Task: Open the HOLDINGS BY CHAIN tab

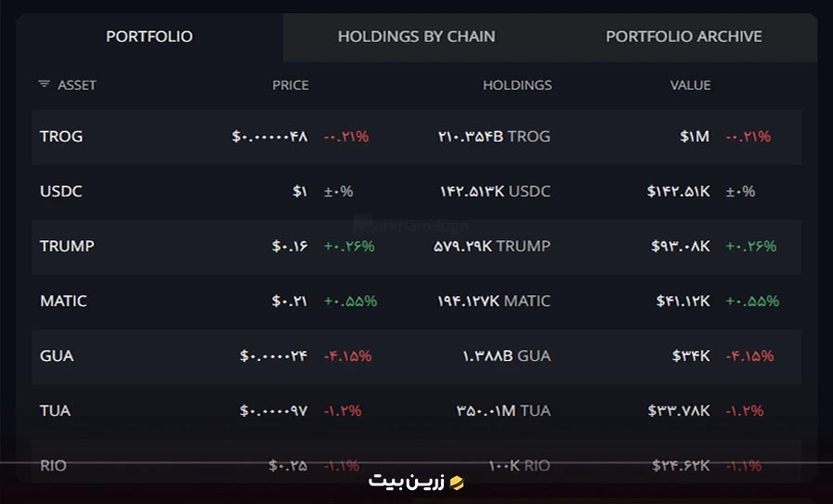Action: click(x=416, y=36)
